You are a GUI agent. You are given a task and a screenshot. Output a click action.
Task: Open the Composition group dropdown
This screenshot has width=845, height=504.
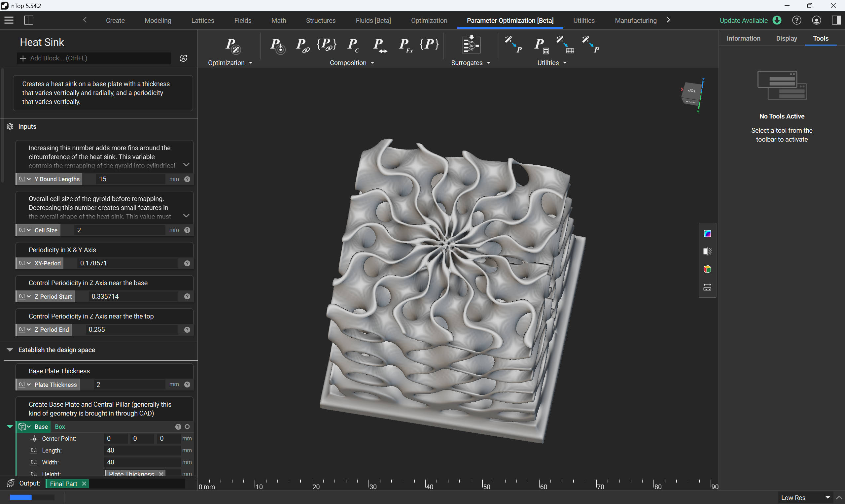[x=352, y=63]
